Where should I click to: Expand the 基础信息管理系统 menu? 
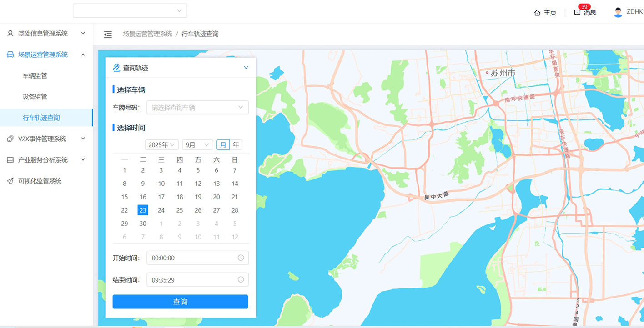43,34
